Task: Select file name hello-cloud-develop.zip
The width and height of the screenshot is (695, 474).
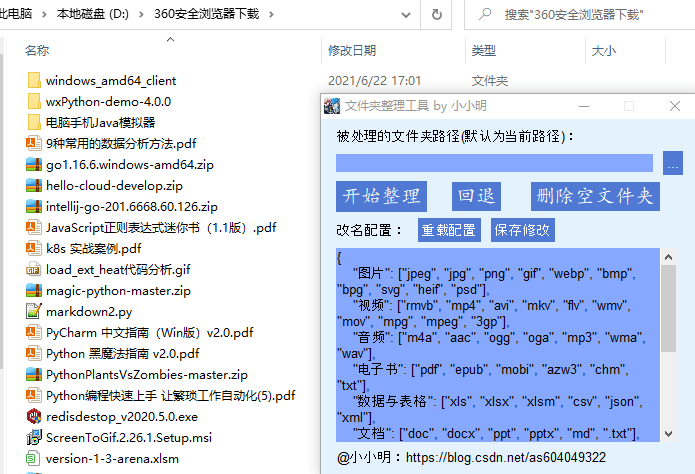Action: click(114, 186)
